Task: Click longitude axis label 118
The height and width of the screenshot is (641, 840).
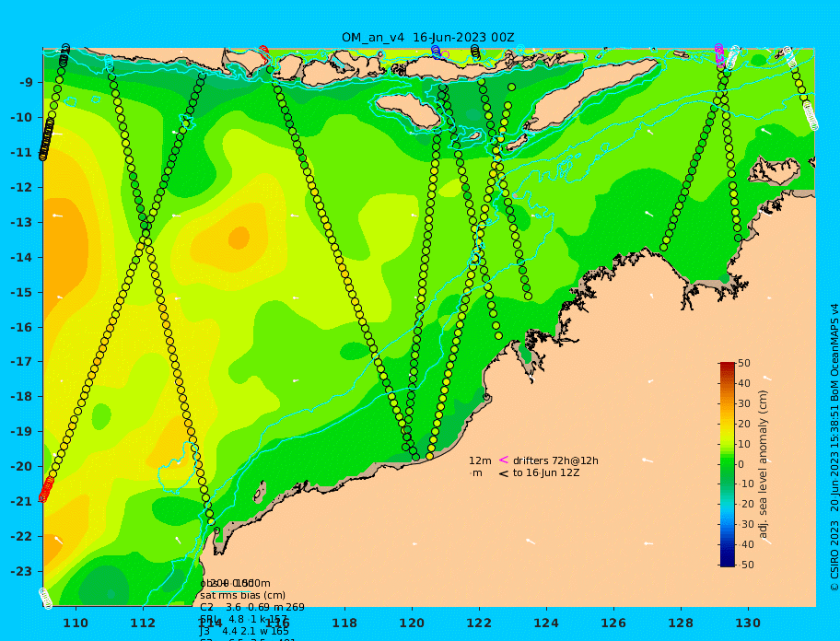Action: [x=344, y=623]
